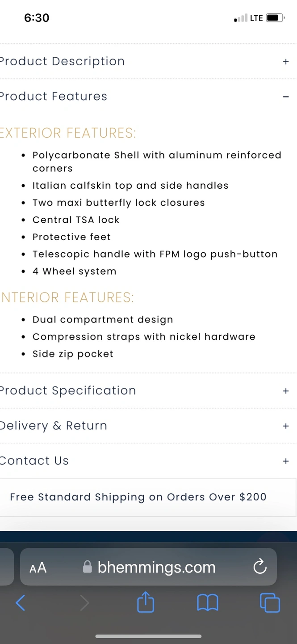The height and width of the screenshot is (644, 297).
Task: Open the bookmarks book icon
Action: pyautogui.click(x=208, y=603)
